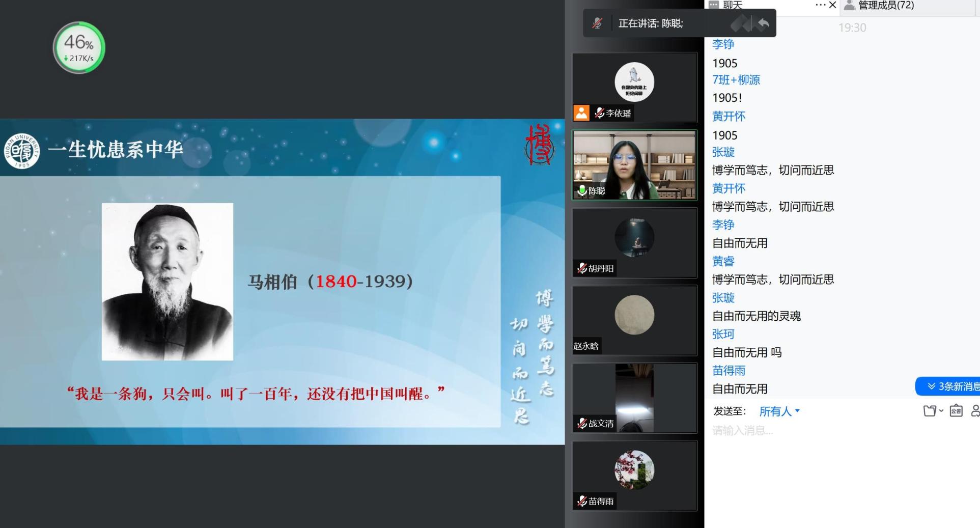Screen dimensions: 980x528
Task: Toggle the muted microphone in speaking bar
Action: pyautogui.click(x=597, y=23)
